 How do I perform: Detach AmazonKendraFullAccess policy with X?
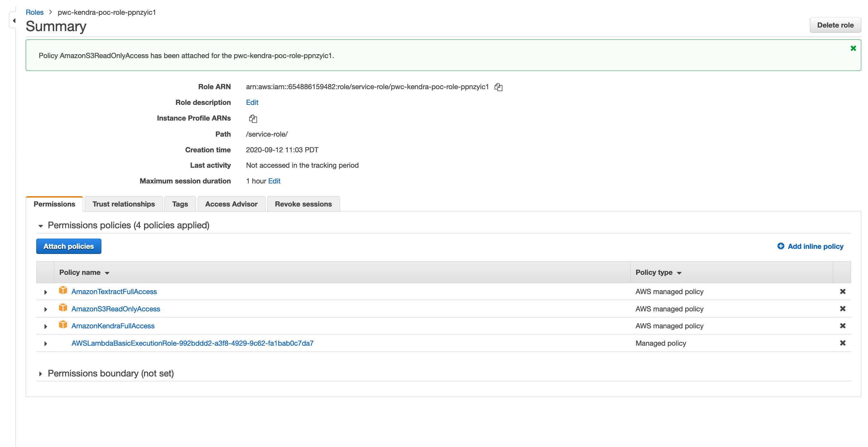[x=842, y=326]
